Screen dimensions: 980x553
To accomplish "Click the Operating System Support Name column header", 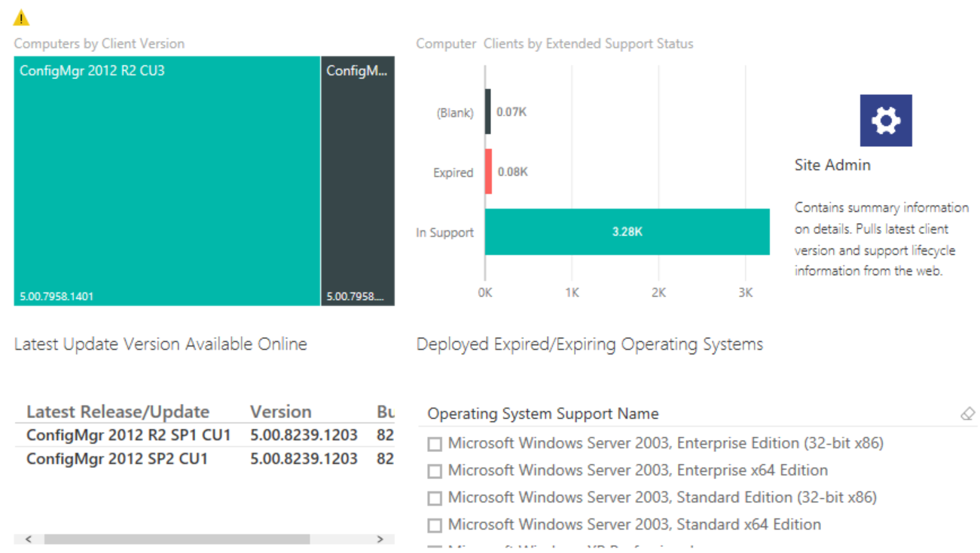I will pos(542,414).
